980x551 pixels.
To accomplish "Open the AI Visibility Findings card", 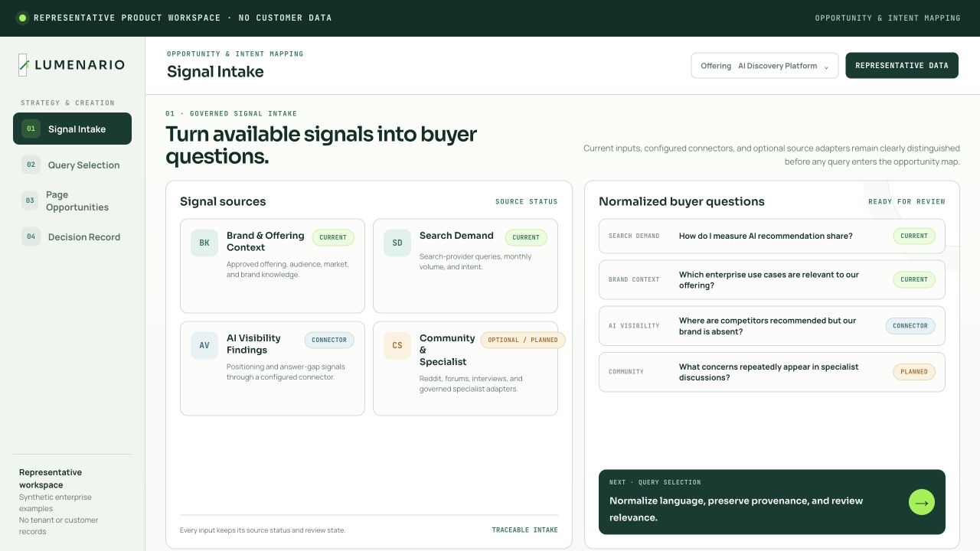I will point(273,369).
